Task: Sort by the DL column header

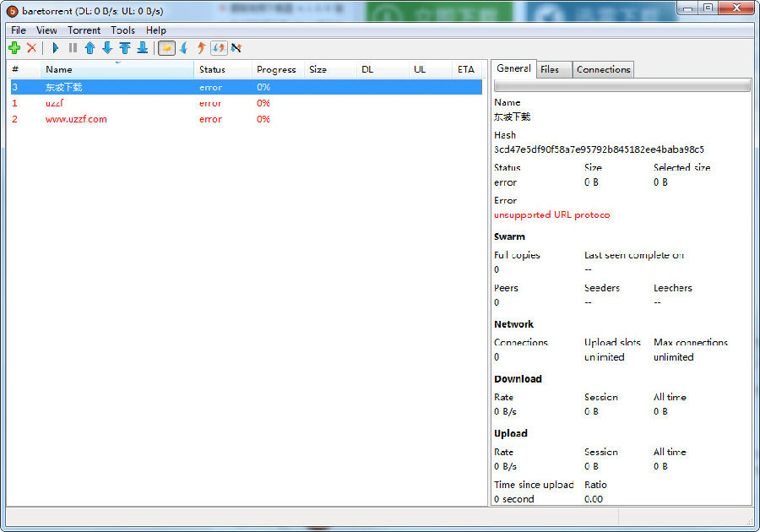Action: coord(383,69)
